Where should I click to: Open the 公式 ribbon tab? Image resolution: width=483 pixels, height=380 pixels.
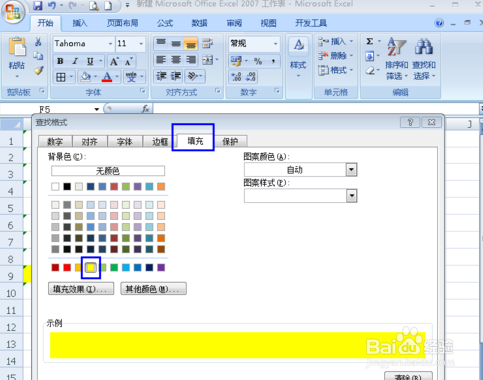(165, 23)
